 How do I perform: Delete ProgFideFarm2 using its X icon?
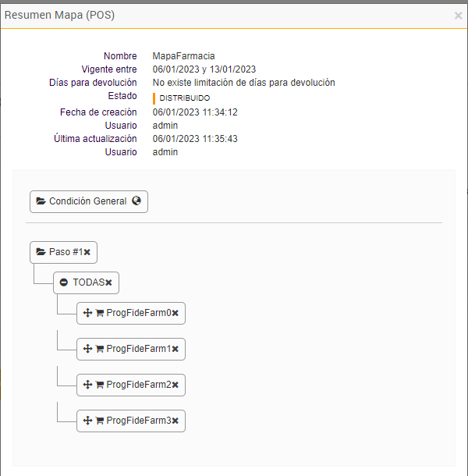tap(175, 385)
